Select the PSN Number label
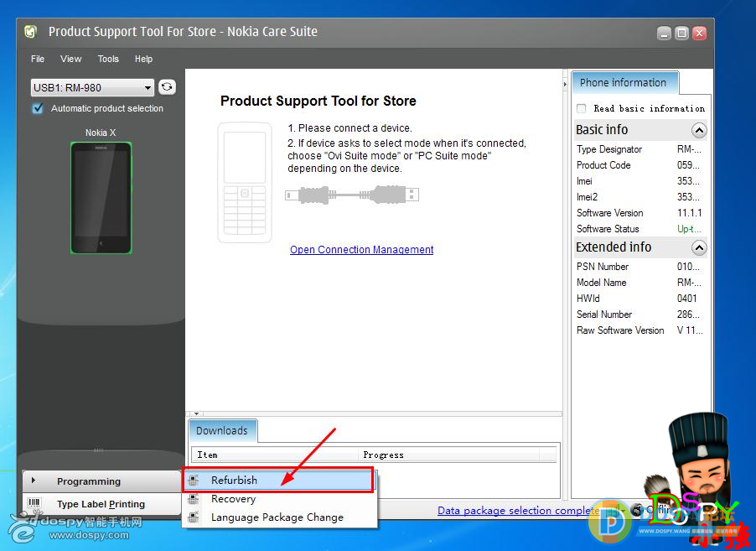The image size is (756, 551). point(602,267)
